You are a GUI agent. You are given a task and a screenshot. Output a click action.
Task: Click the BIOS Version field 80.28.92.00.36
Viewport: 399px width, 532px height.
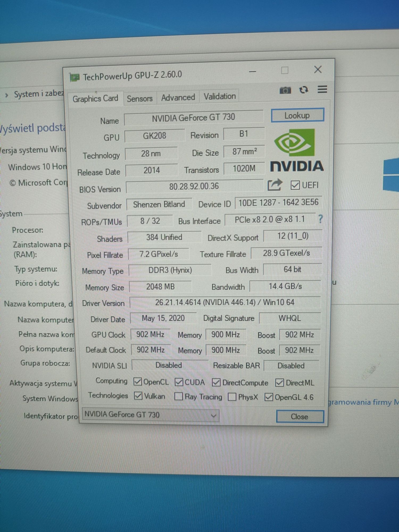[194, 186]
